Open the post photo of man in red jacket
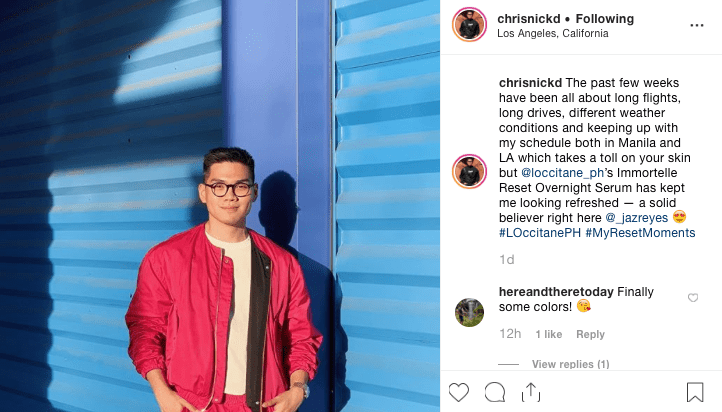The width and height of the screenshot is (722, 412). click(x=220, y=206)
